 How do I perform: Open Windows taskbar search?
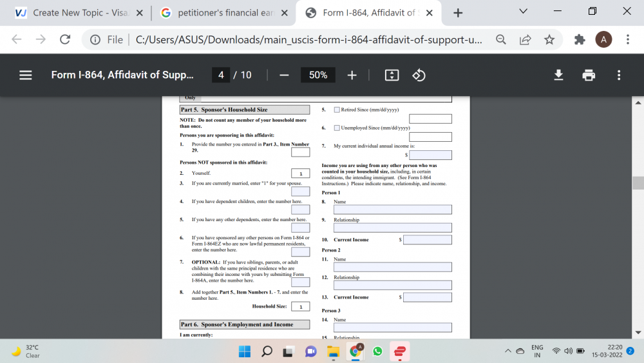pyautogui.click(x=267, y=351)
